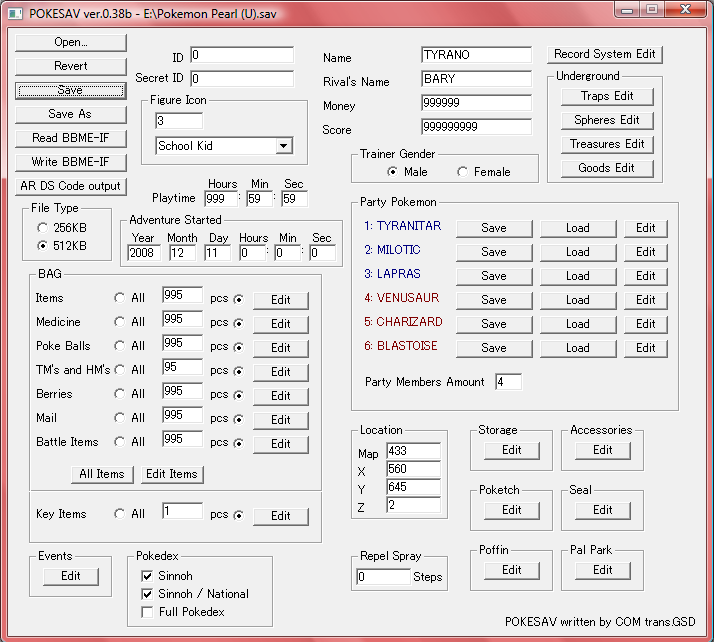Toggle the Sinnoh Pokedex checkbox

pyautogui.click(x=147, y=576)
